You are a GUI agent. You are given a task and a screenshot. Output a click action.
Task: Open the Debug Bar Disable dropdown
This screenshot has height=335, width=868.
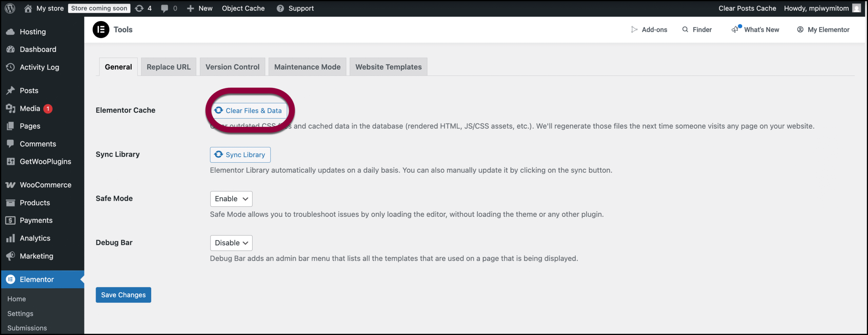[231, 243]
